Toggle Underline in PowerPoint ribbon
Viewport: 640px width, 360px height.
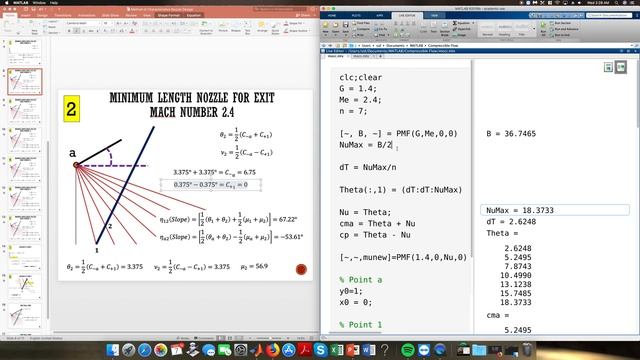[84, 31]
